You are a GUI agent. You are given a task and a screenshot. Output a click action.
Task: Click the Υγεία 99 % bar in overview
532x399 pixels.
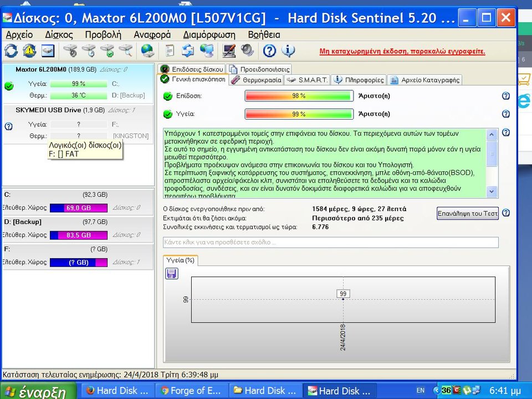[299, 114]
